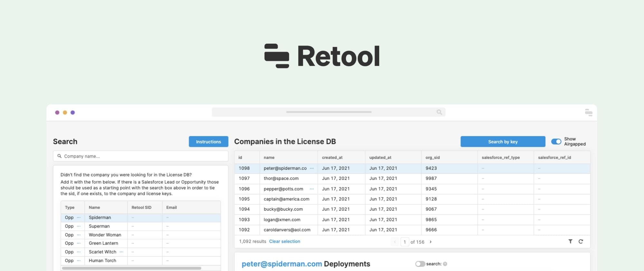644x271 pixels.
Task: Click the ellipsis icon beside peter@spiderman.co
Action: (x=312, y=168)
